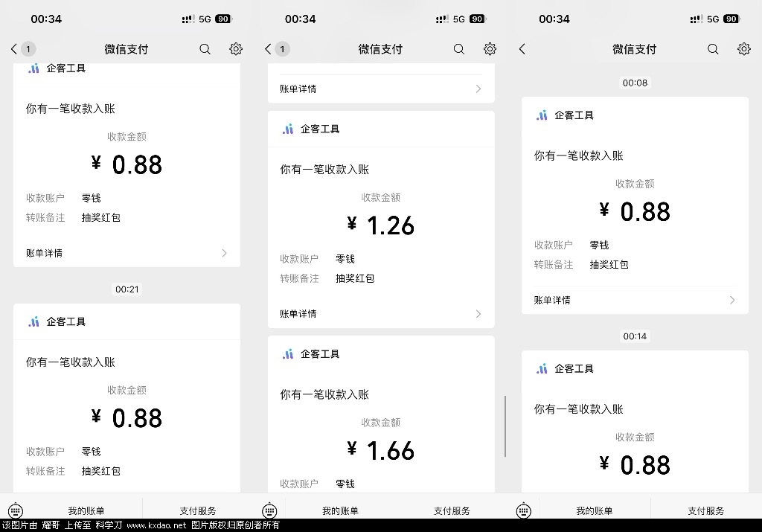Open 支付服务 tab in the left phone

198,510
